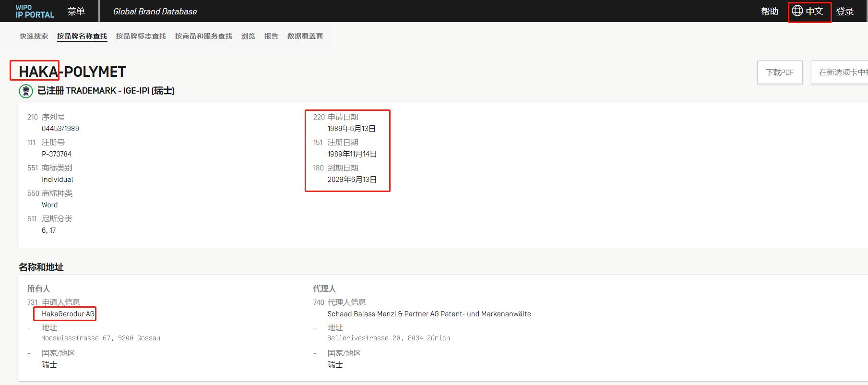
Task: Click registration number P-373784
Action: point(57,154)
